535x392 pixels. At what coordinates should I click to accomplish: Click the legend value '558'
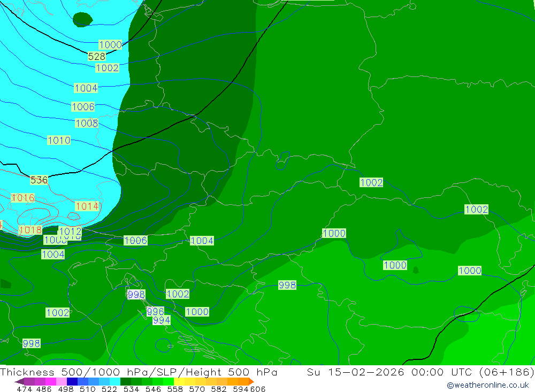tap(175, 389)
